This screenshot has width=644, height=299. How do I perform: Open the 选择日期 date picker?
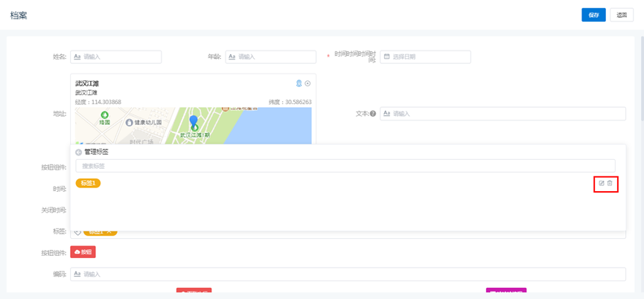click(425, 57)
